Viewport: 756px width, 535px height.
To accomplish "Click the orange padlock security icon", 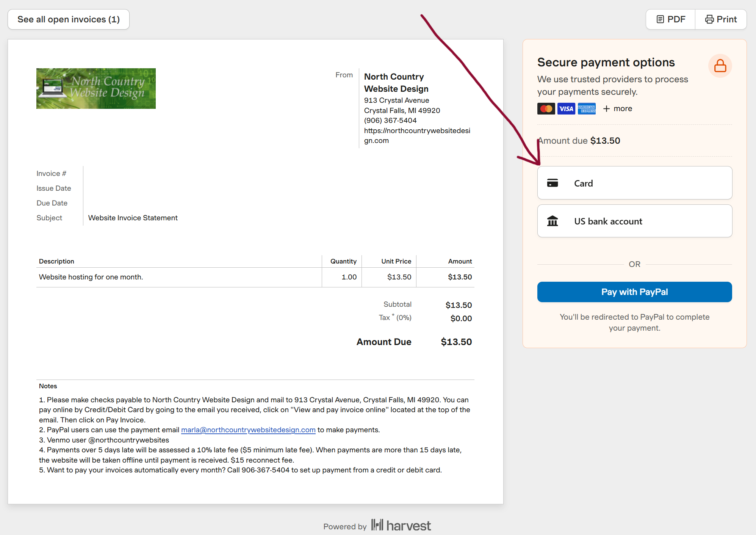I will coord(720,66).
